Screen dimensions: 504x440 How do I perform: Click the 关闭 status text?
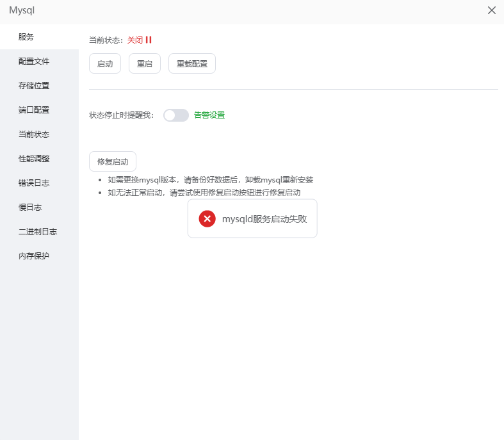(135, 40)
